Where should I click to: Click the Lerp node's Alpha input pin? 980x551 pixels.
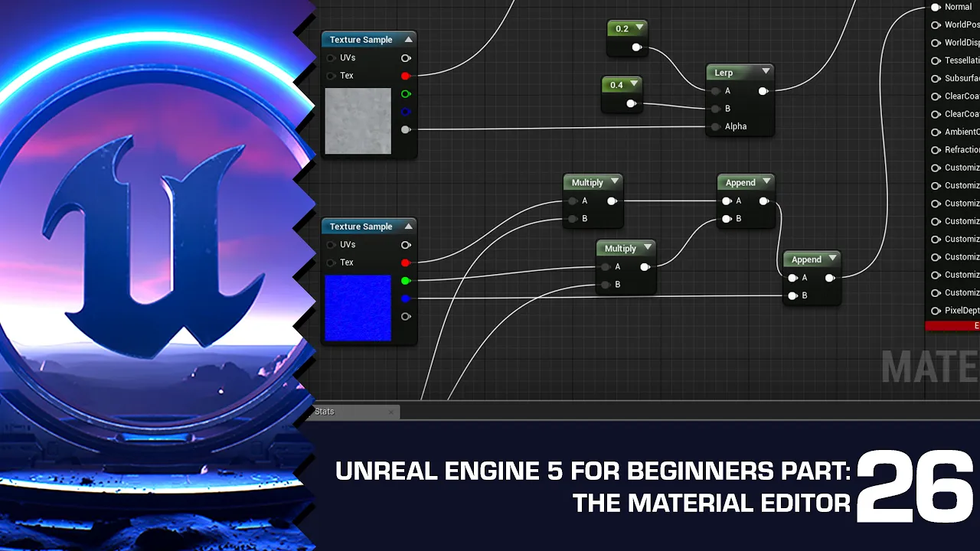[x=715, y=126]
